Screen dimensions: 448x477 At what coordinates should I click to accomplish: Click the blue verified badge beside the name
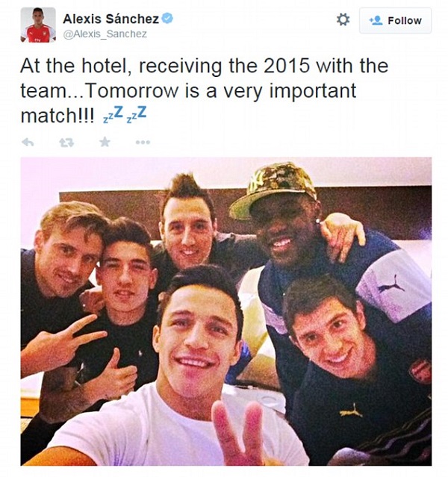click(x=167, y=19)
